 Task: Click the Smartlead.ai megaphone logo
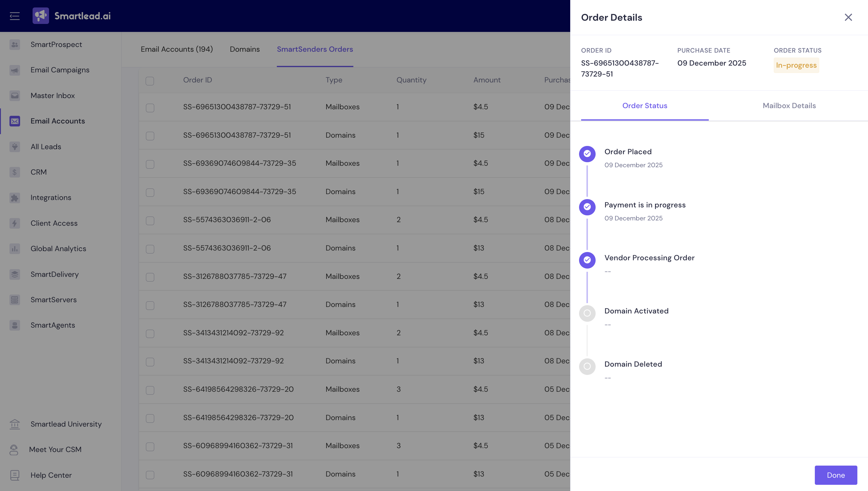[40, 16]
